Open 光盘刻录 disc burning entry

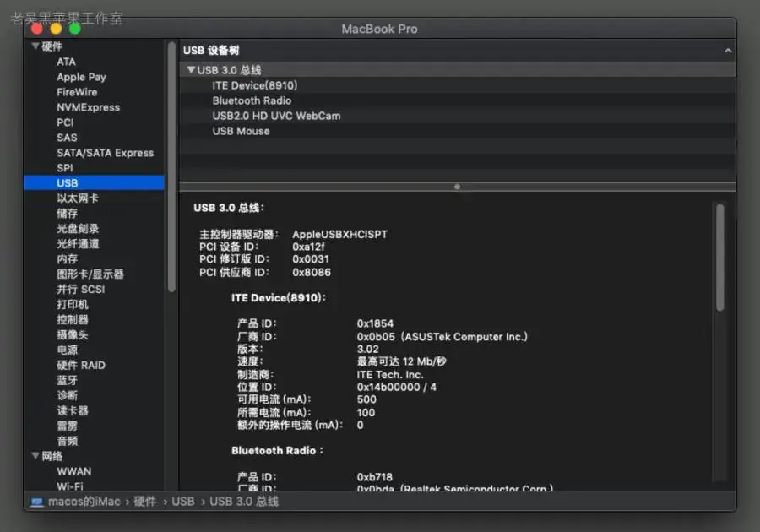pos(78,228)
